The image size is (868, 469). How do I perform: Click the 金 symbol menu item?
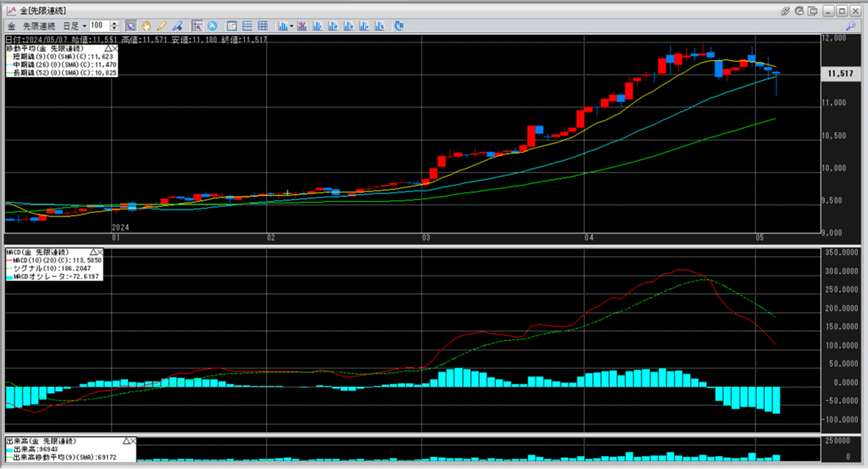[11, 25]
